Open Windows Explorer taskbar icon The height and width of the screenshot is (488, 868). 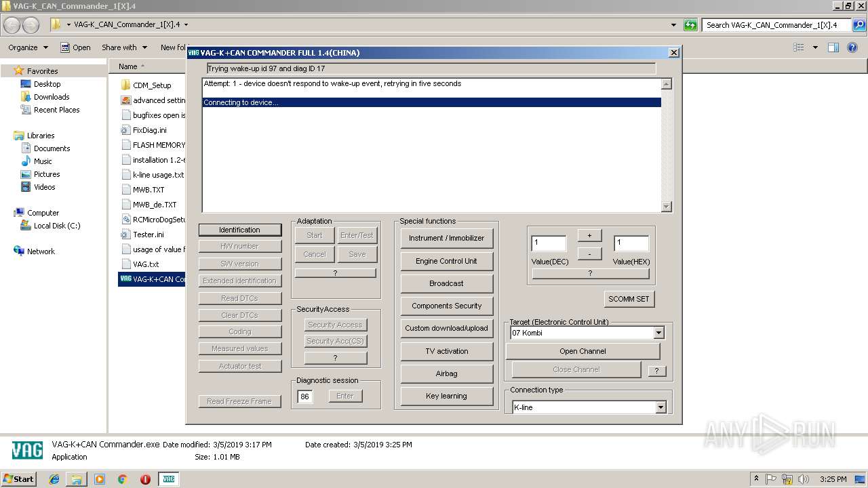tap(77, 479)
